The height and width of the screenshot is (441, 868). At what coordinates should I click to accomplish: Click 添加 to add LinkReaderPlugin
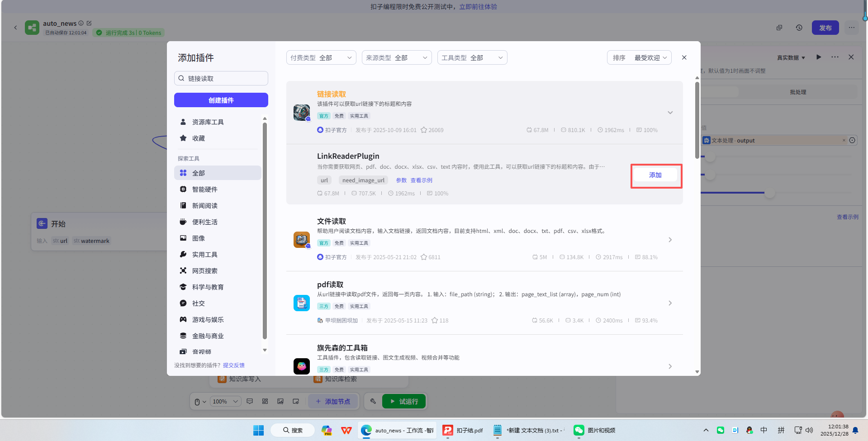coord(656,175)
